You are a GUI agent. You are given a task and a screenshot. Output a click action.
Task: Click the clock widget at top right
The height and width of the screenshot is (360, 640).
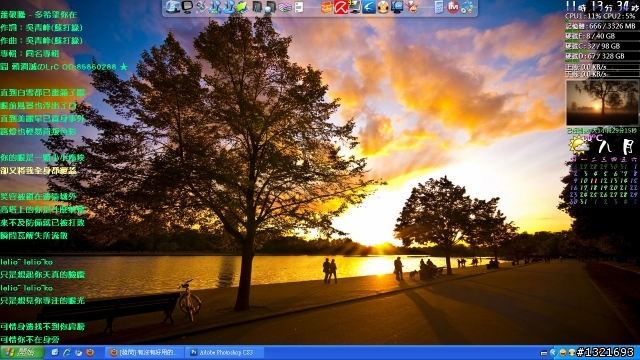602,6
